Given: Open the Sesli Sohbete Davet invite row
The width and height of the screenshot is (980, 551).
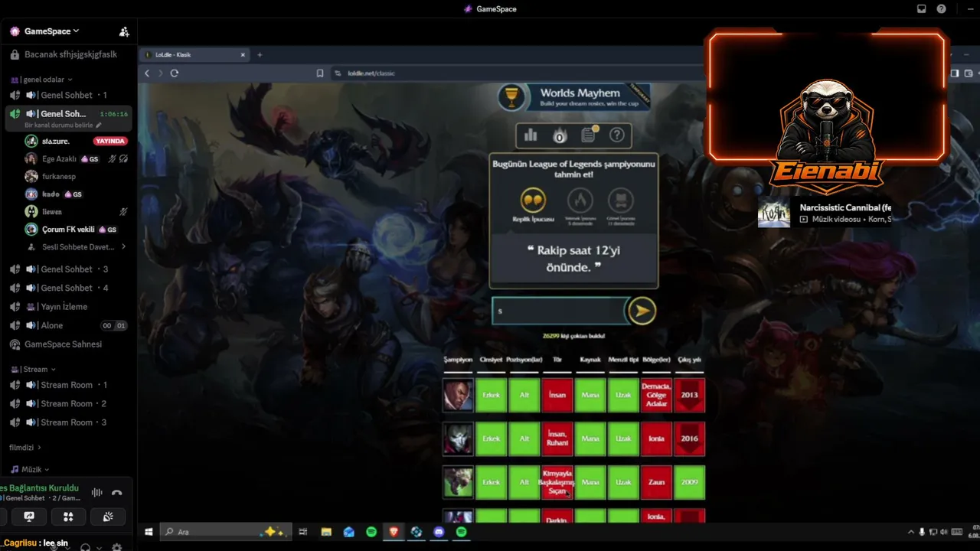Looking at the screenshot, I should coord(75,247).
